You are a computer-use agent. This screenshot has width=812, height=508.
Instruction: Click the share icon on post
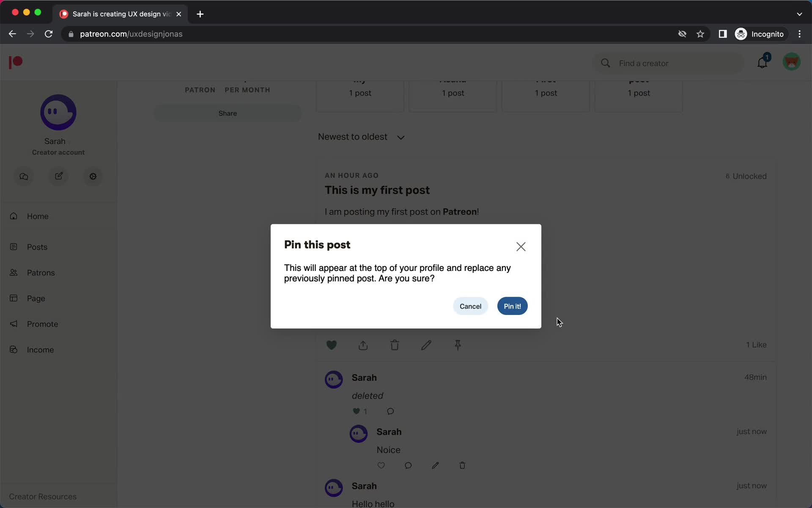(362, 345)
